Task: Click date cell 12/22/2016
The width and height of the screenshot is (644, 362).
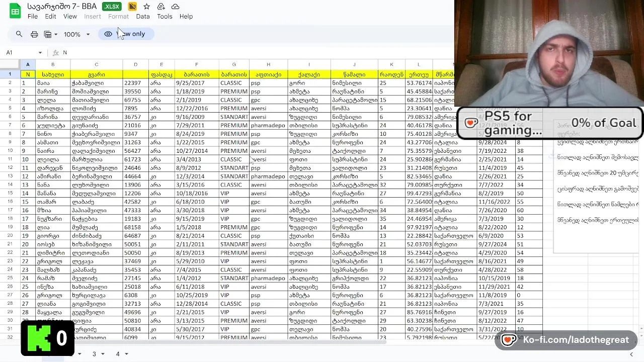Action: coord(197,109)
